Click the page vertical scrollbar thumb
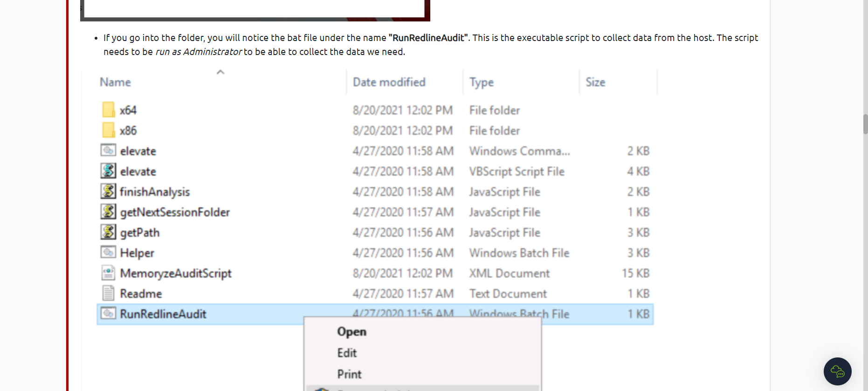868x391 pixels. tap(865, 124)
